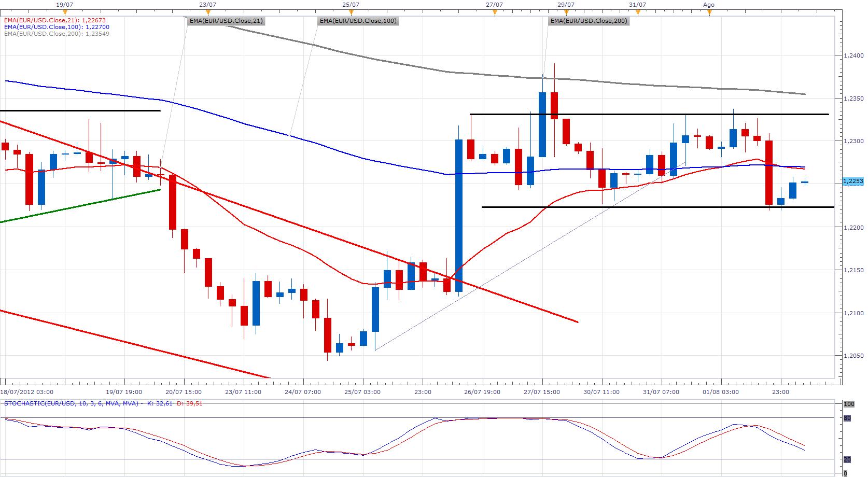868x477 pixels.
Task: Click the orange marker under 25/07
Action: pos(351,13)
